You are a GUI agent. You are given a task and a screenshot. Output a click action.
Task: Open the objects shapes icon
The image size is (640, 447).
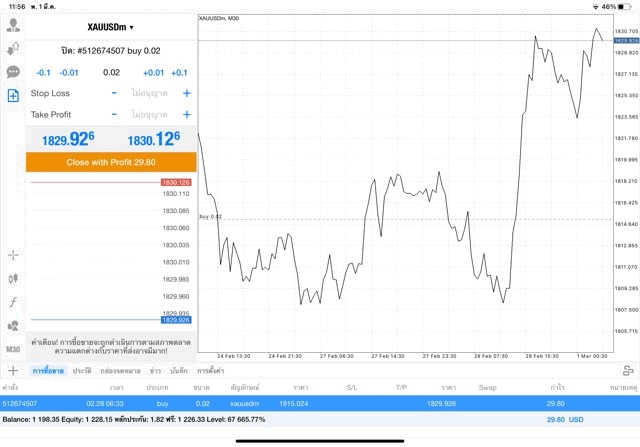13,325
